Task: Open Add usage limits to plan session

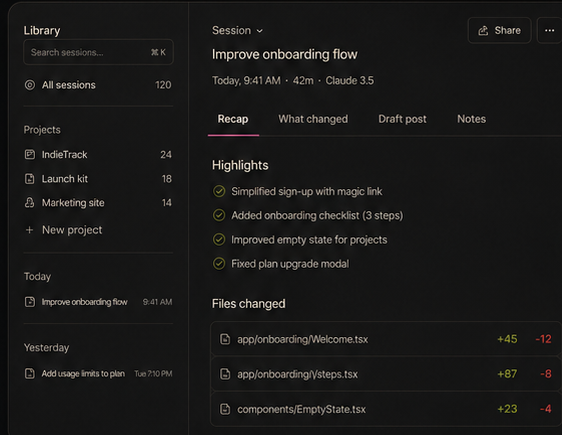Action: pyautogui.click(x=98, y=373)
